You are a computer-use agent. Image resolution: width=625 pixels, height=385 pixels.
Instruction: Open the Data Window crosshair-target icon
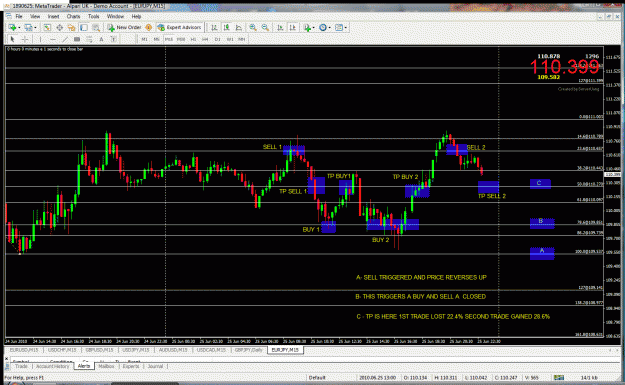(x=59, y=28)
